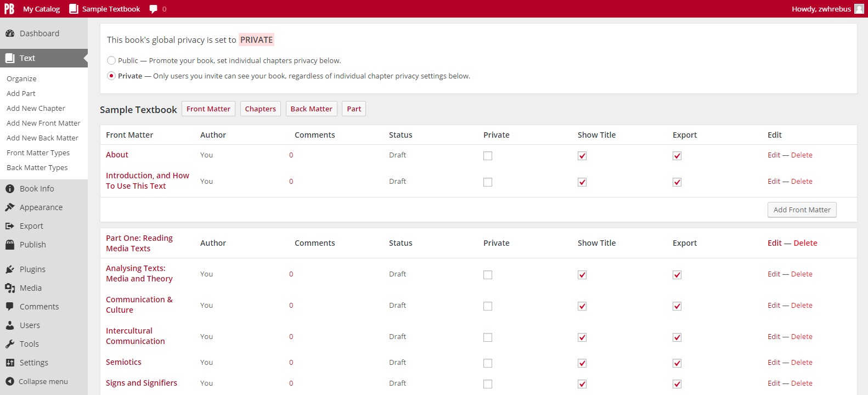Viewport: 868px width, 395px height.
Task: Click the Tools wrench icon
Action: coord(10,344)
